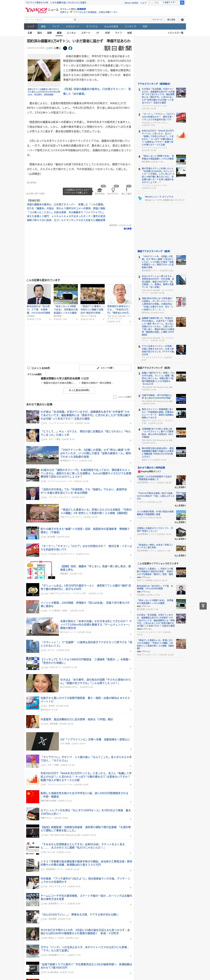Click the 【写真】待望の備蓄米の販売も link
The width and height of the screenshot is (210, 980).
pyautogui.click(x=97, y=91)
